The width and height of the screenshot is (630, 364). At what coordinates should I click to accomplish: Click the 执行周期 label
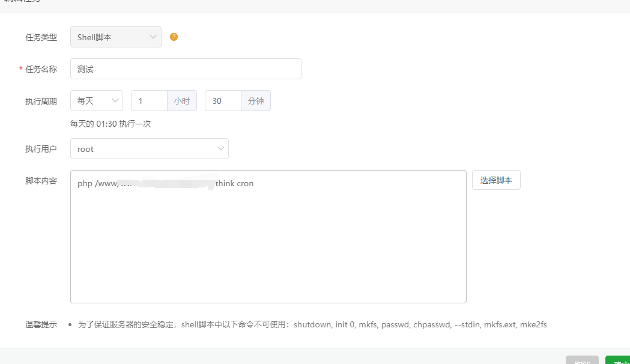point(41,102)
